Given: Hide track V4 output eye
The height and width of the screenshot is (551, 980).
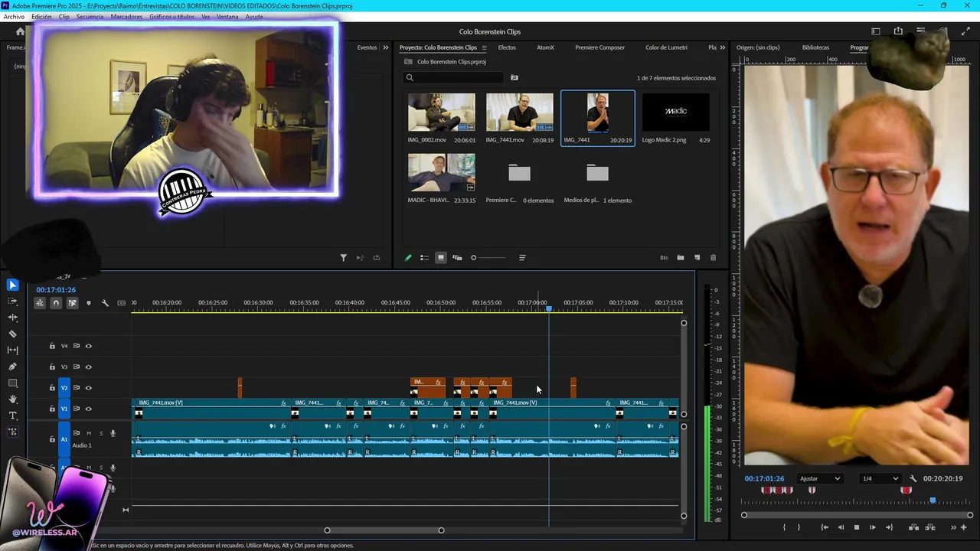Looking at the screenshot, I should (88, 346).
